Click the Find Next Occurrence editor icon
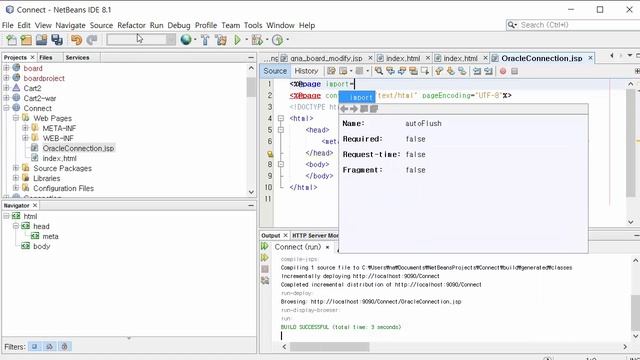The image size is (640, 360). pos(402,71)
